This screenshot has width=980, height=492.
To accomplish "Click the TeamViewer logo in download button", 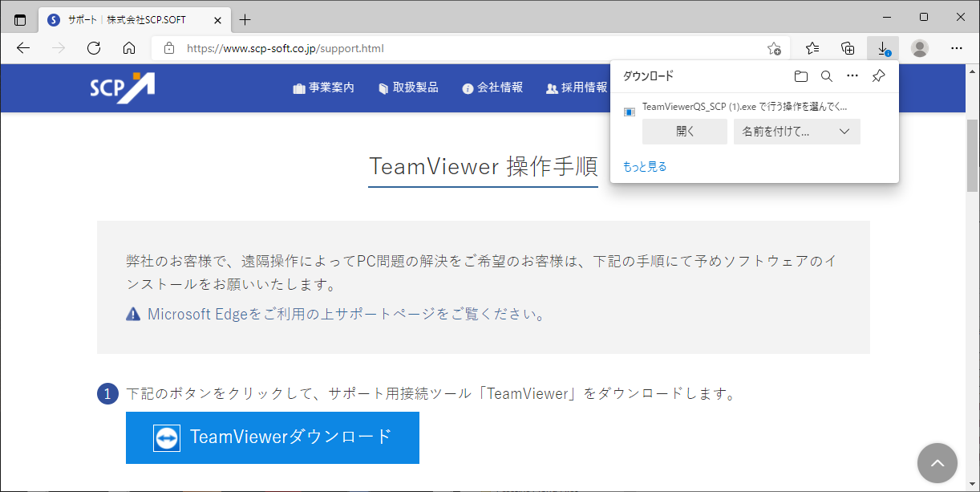I will point(167,437).
